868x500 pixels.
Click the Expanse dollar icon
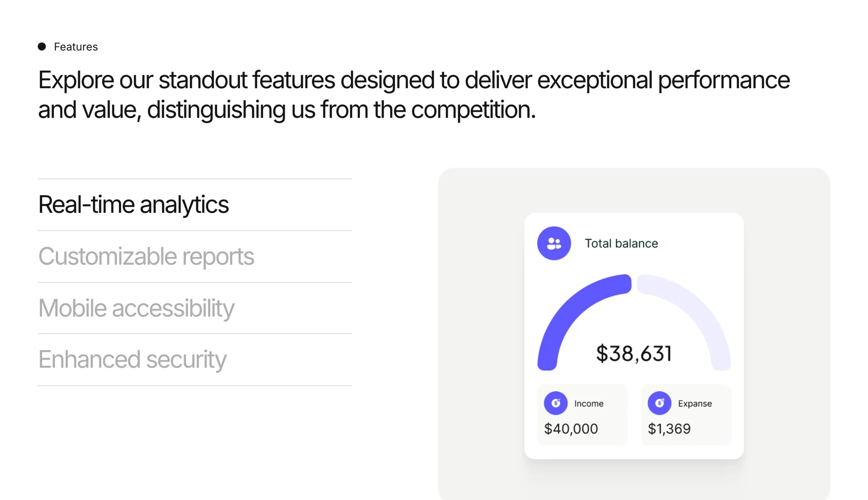(659, 403)
